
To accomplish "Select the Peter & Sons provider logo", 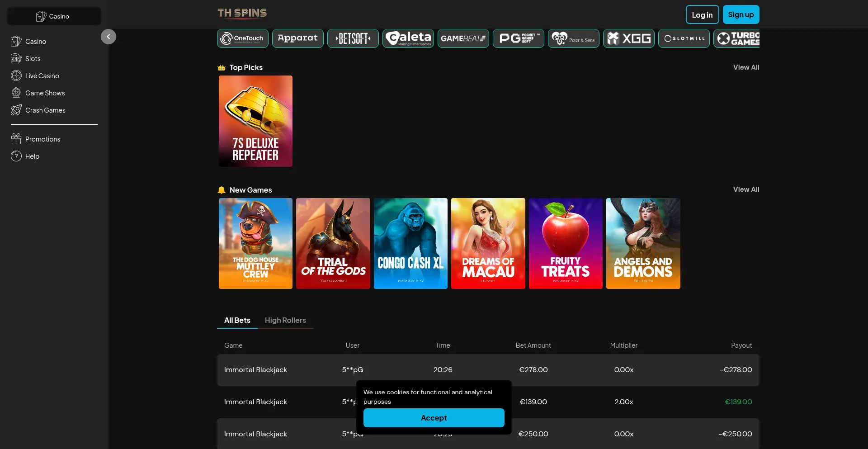I will click(574, 38).
